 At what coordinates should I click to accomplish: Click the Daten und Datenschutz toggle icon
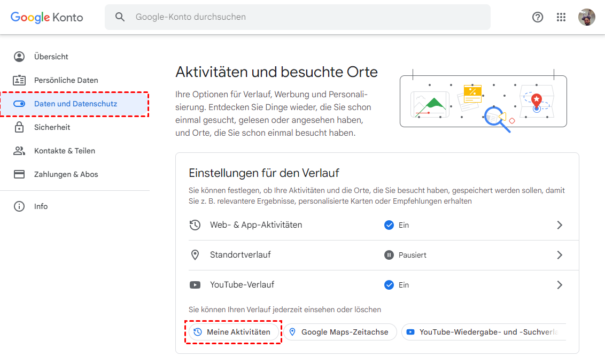tap(19, 104)
